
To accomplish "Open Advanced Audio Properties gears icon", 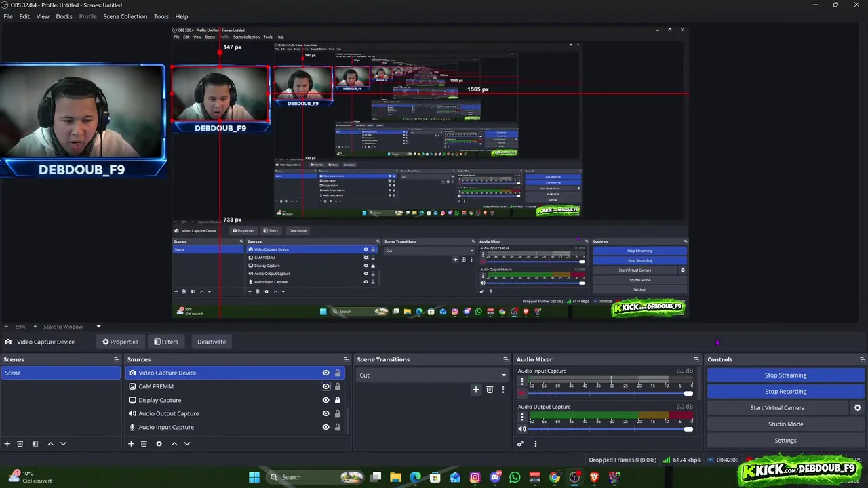I will (521, 444).
